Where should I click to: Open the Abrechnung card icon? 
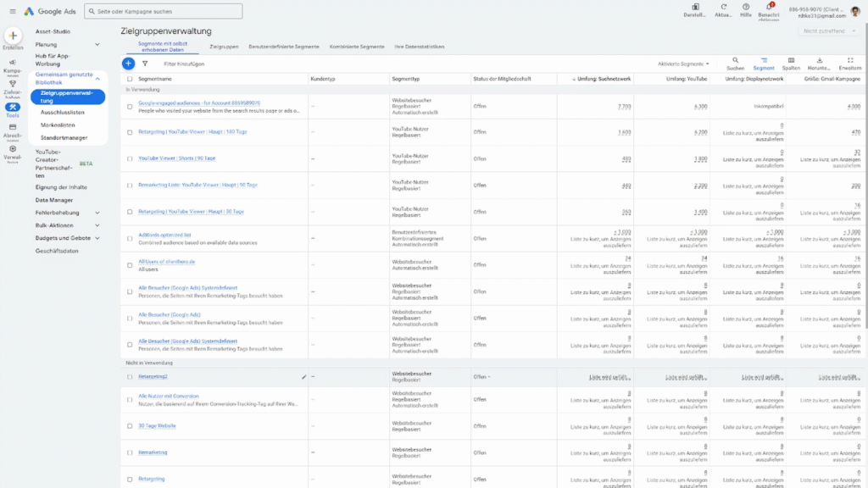click(x=12, y=127)
